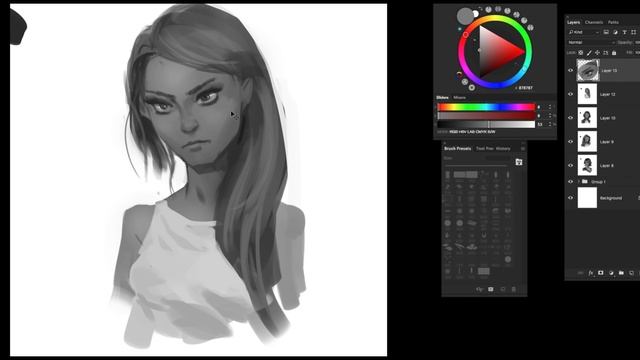Lock all padlock icon in Layers panel
This screenshot has width=640, height=360.
(x=614, y=53)
